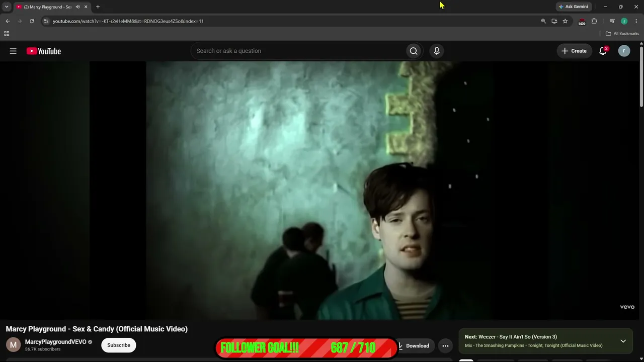The height and width of the screenshot is (362, 644).
Task: Click the browser address bar URL
Action: click(x=128, y=21)
